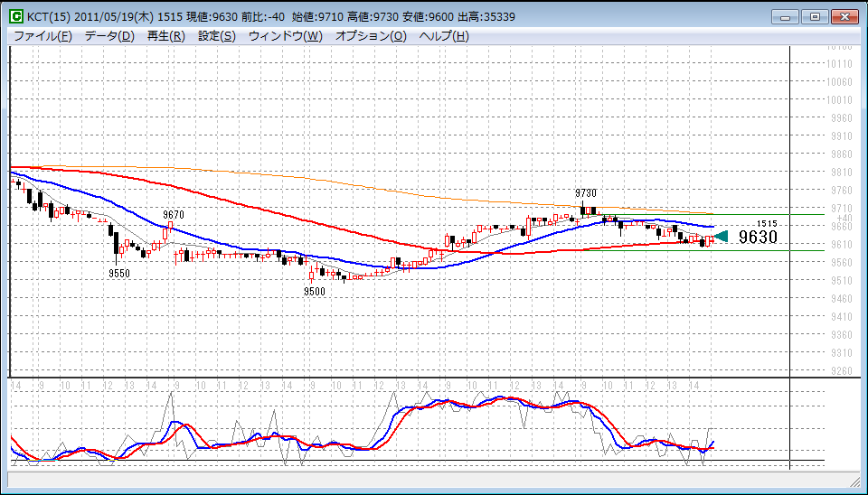Open the データ(D) menu

coord(109,36)
